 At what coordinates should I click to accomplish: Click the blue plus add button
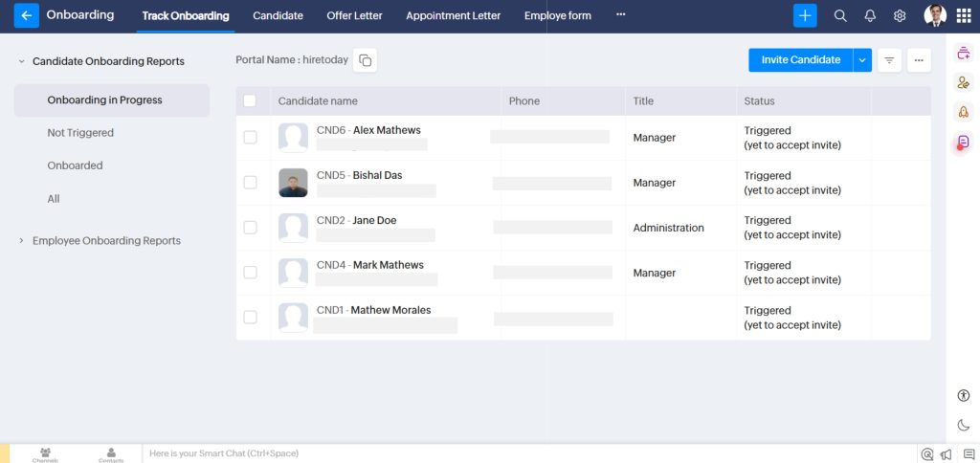click(805, 15)
